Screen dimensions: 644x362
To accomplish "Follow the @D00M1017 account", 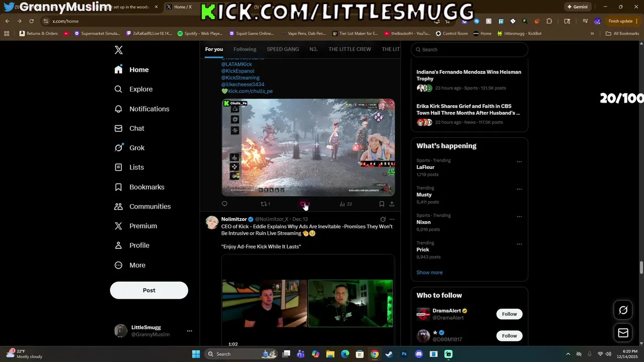I will point(509,336).
